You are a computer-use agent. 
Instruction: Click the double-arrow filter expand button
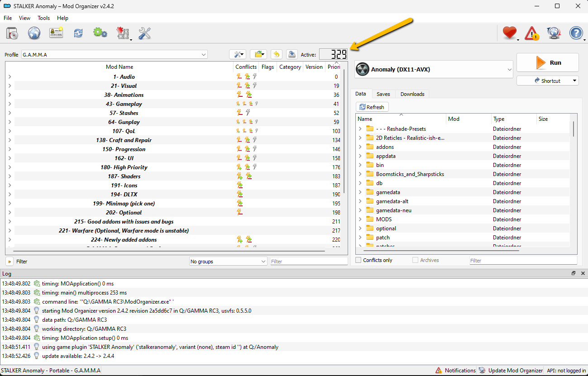click(9, 261)
